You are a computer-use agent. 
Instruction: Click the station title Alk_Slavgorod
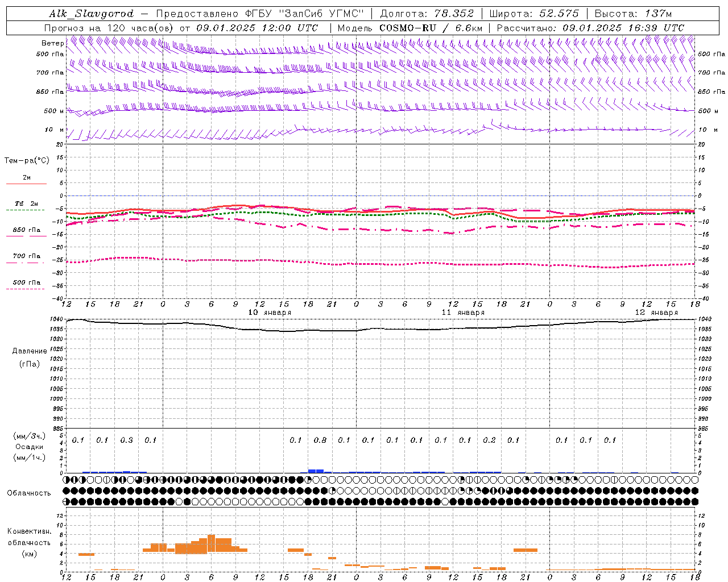(x=92, y=14)
